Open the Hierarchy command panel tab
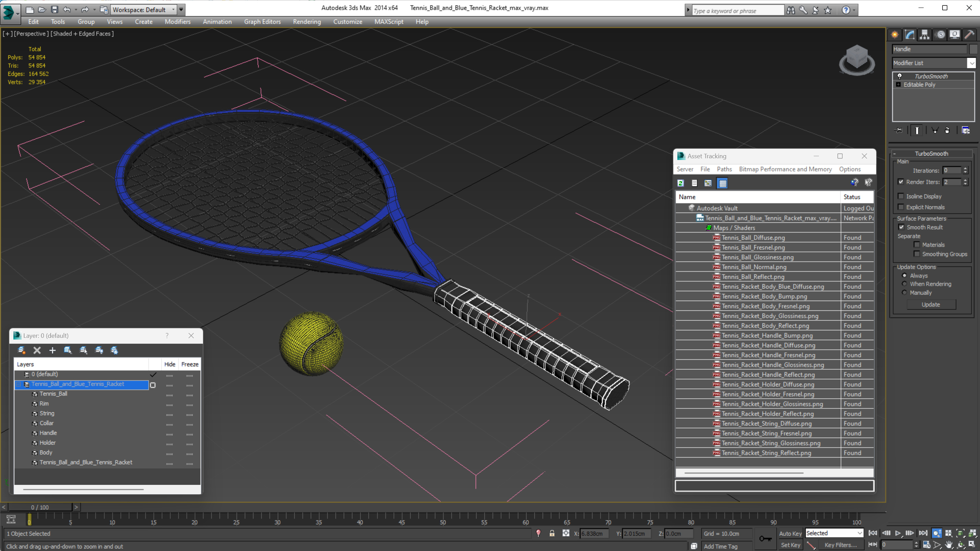This screenshot has height=551, width=980. point(924,35)
